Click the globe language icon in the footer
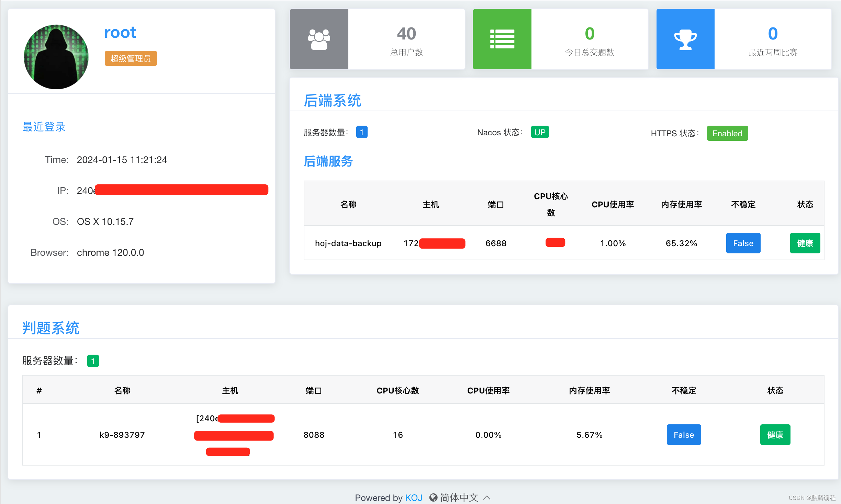This screenshot has height=504, width=841. click(x=434, y=497)
